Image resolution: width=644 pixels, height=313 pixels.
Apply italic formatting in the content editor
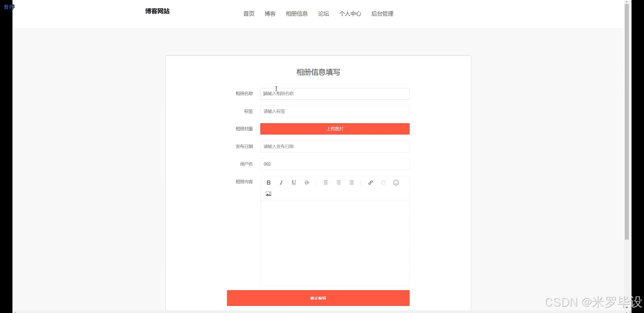[281, 182]
